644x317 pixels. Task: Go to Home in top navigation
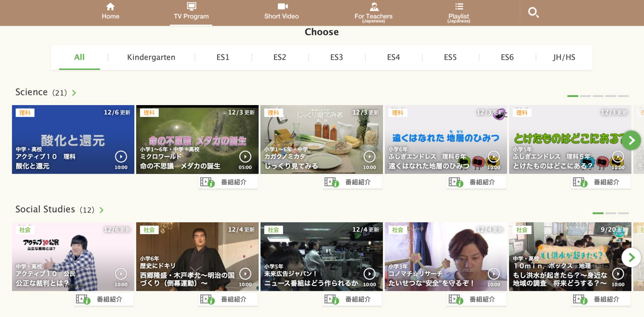111,11
